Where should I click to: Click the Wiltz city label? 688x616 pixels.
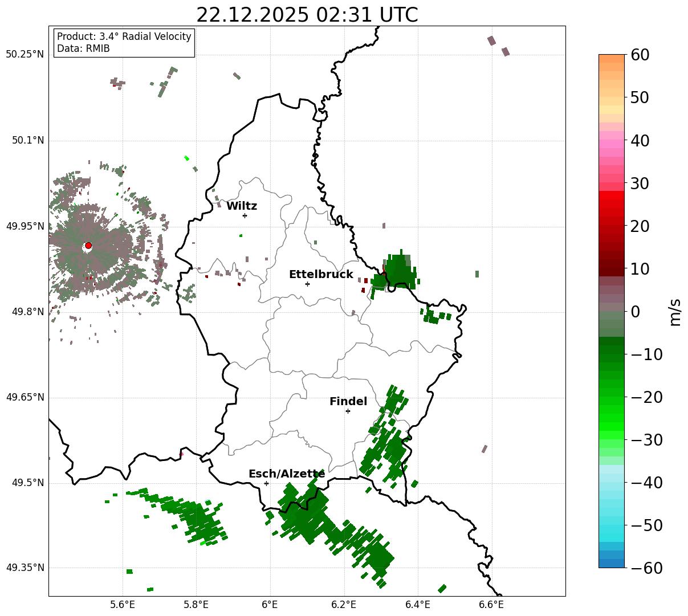[x=242, y=206]
